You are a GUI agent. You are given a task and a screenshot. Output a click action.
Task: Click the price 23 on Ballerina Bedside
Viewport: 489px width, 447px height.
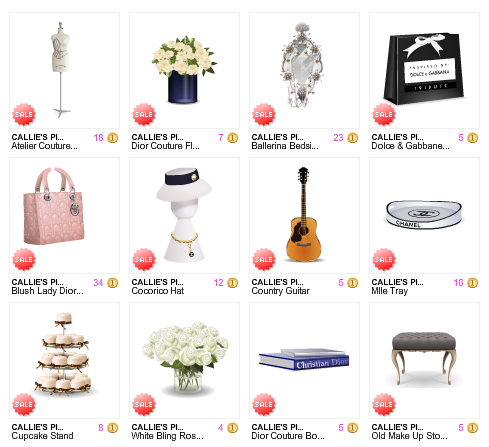(x=338, y=138)
